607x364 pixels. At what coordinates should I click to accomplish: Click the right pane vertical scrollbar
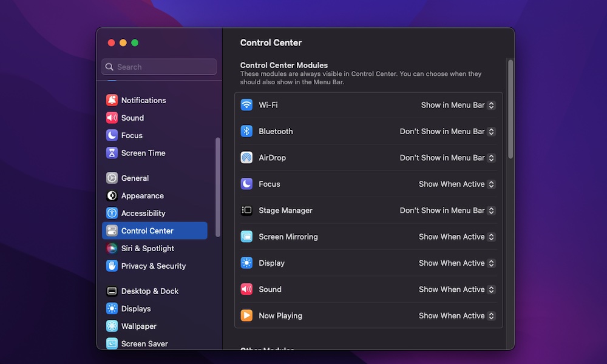point(510,109)
